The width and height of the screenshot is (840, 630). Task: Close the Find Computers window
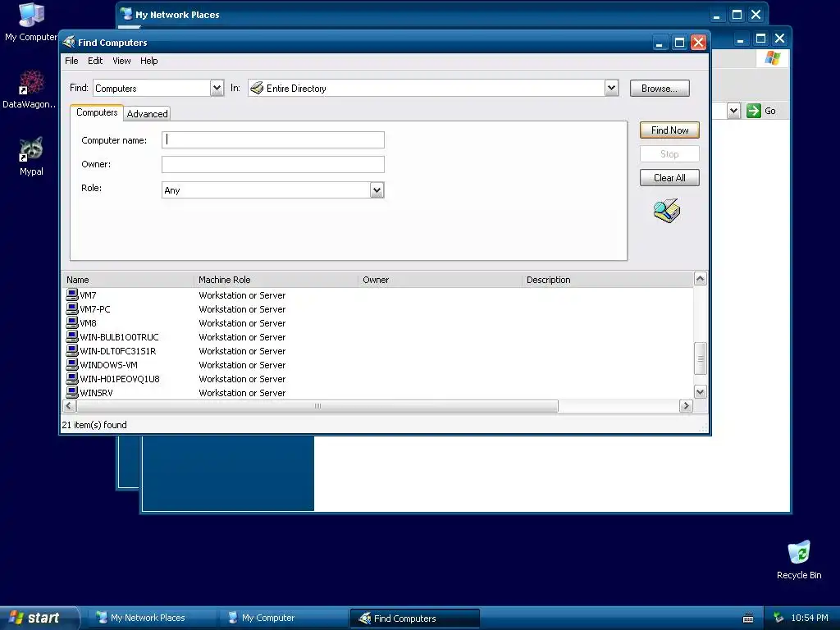pos(698,43)
